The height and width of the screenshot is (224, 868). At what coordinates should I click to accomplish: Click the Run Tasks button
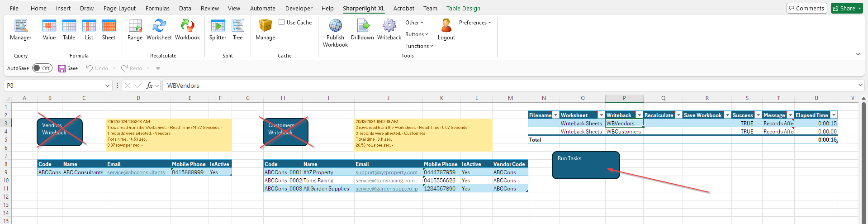586,165
